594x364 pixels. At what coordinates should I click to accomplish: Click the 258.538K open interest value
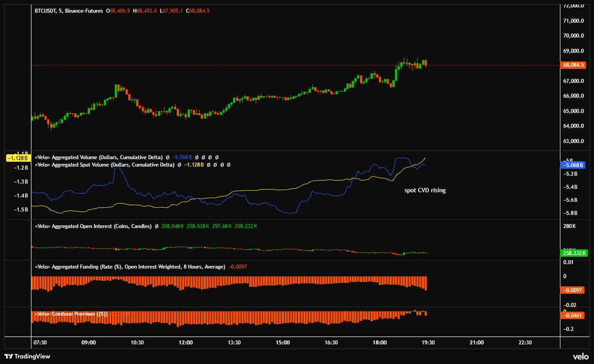198,226
